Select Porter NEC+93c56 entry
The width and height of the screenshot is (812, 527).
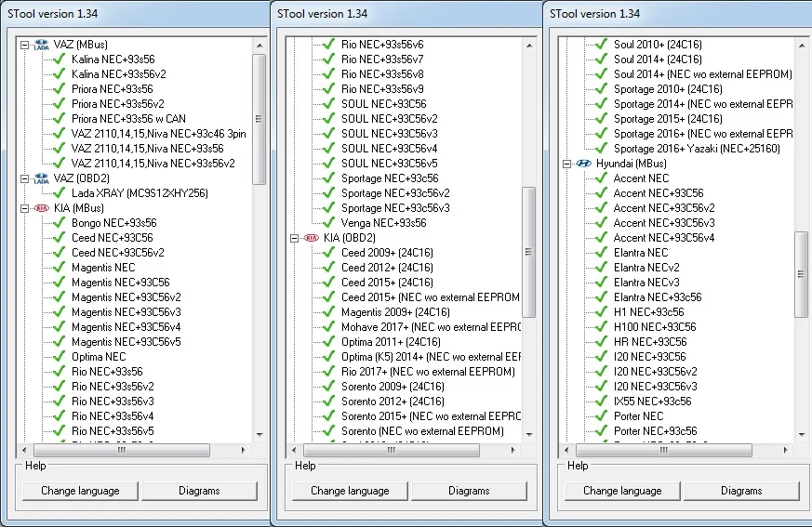655,431
